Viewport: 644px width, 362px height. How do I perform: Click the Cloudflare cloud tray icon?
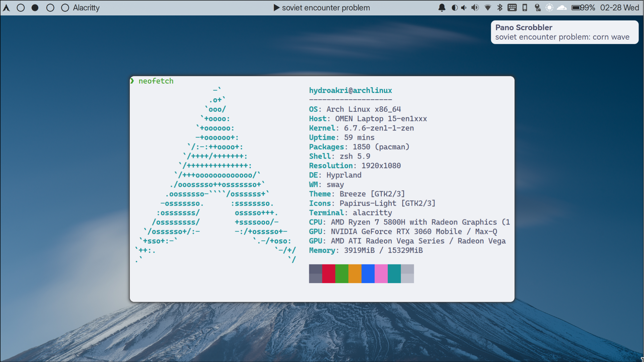[562, 8]
